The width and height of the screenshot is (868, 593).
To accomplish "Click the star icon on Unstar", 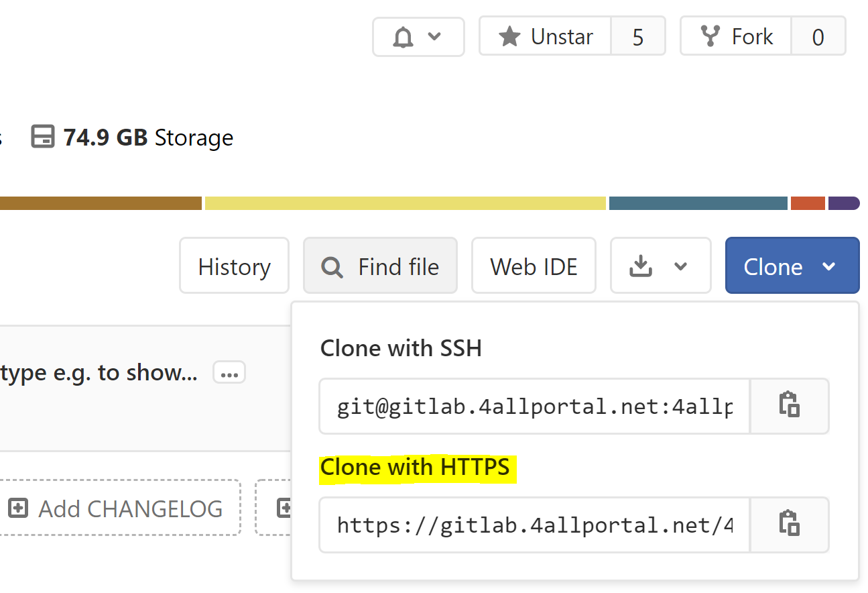I will click(x=510, y=36).
